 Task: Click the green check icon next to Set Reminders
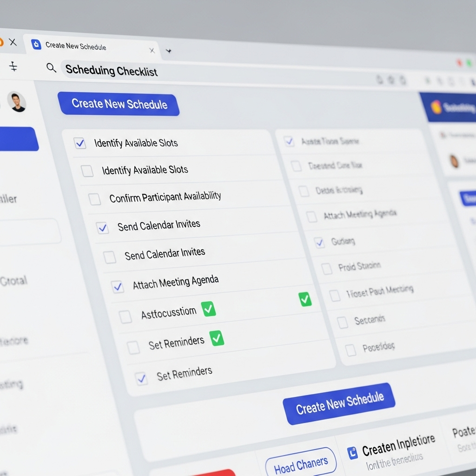[217, 338]
